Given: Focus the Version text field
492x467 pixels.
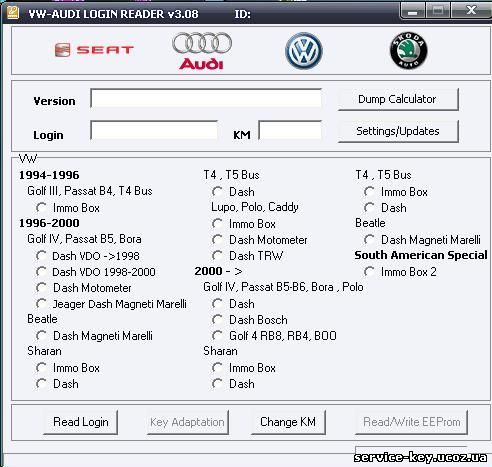Looking at the screenshot, I should [x=206, y=98].
